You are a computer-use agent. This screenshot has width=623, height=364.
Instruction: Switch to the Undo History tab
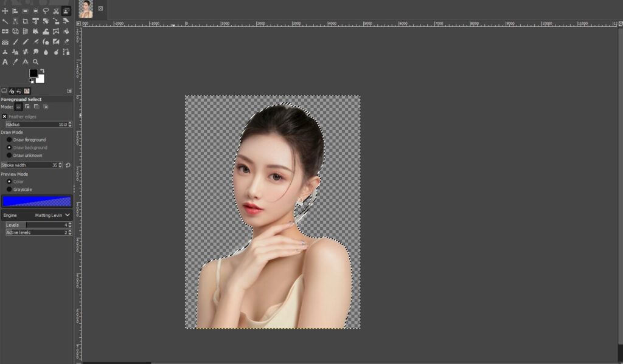pyautogui.click(x=19, y=91)
